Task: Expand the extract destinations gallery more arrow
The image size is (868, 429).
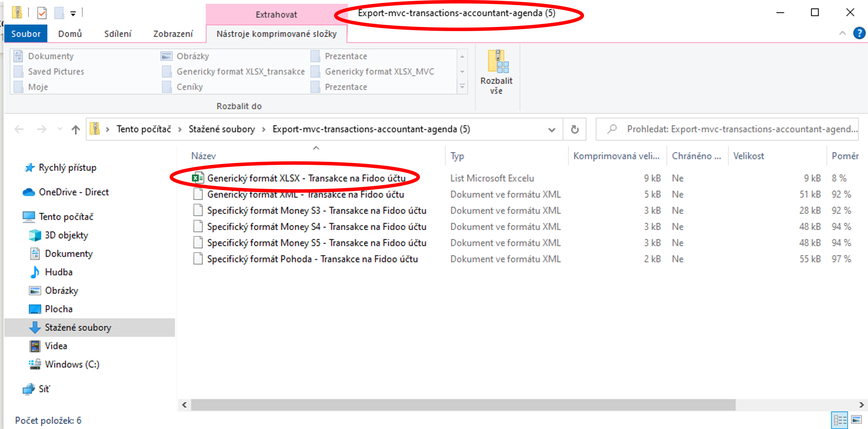Action: (462, 87)
